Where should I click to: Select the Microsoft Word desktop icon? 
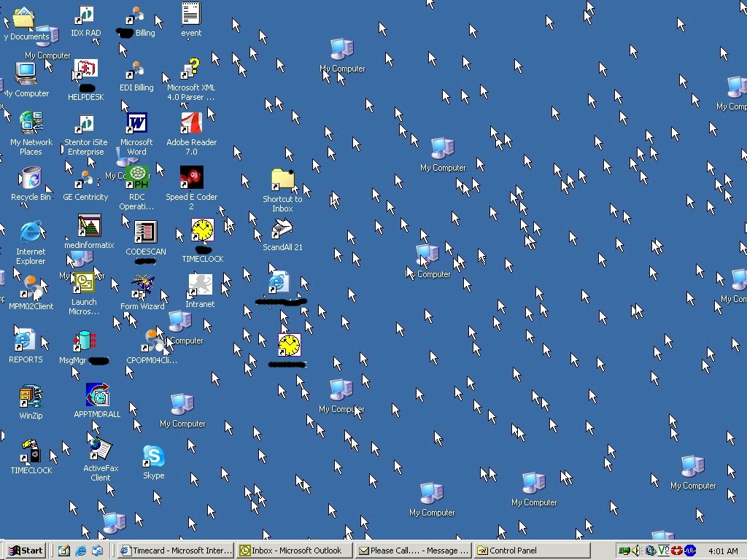click(x=136, y=123)
